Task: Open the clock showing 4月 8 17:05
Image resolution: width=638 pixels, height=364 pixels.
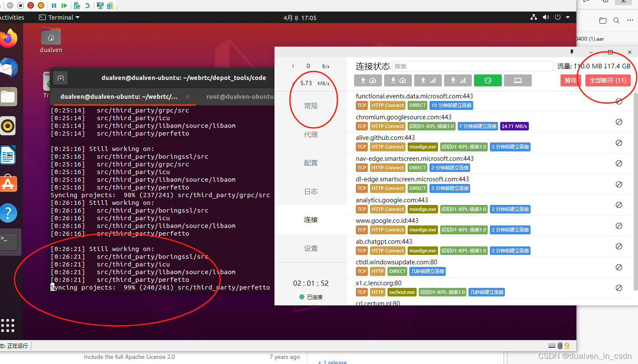Action: coord(300,18)
